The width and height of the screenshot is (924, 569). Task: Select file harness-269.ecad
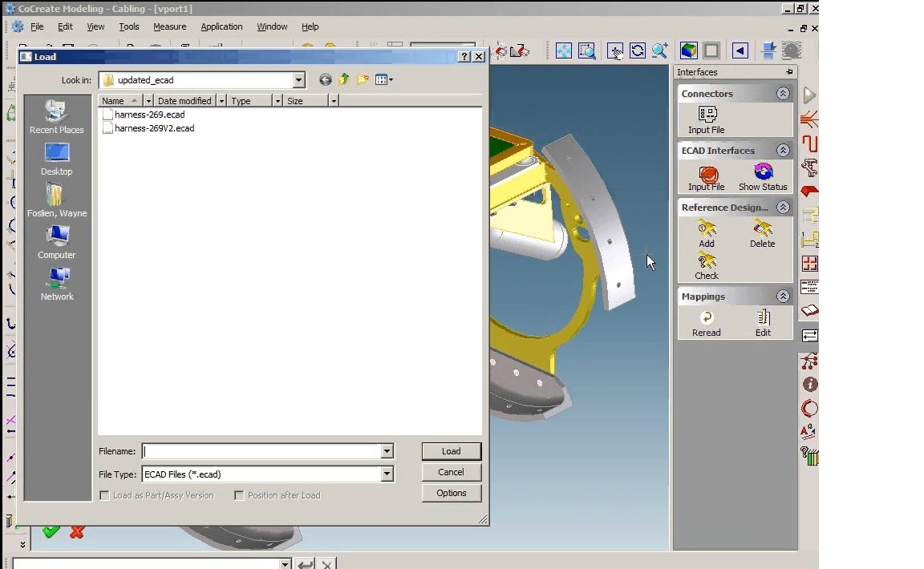(144, 115)
